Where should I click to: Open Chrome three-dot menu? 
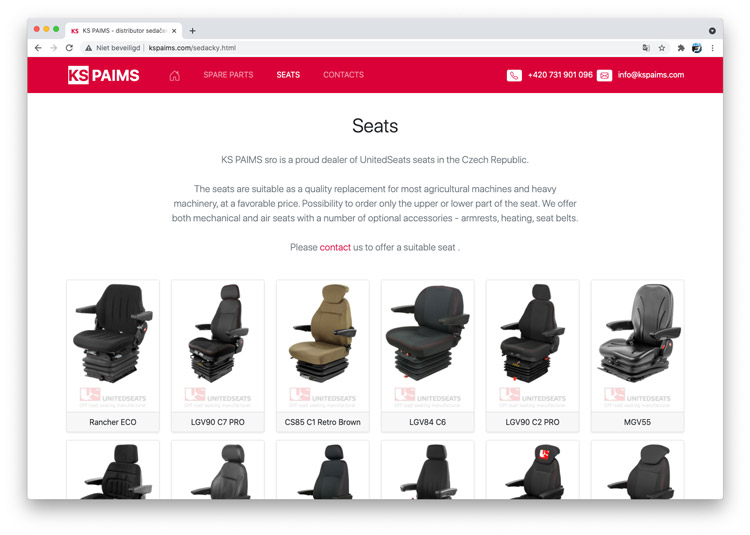(x=712, y=48)
